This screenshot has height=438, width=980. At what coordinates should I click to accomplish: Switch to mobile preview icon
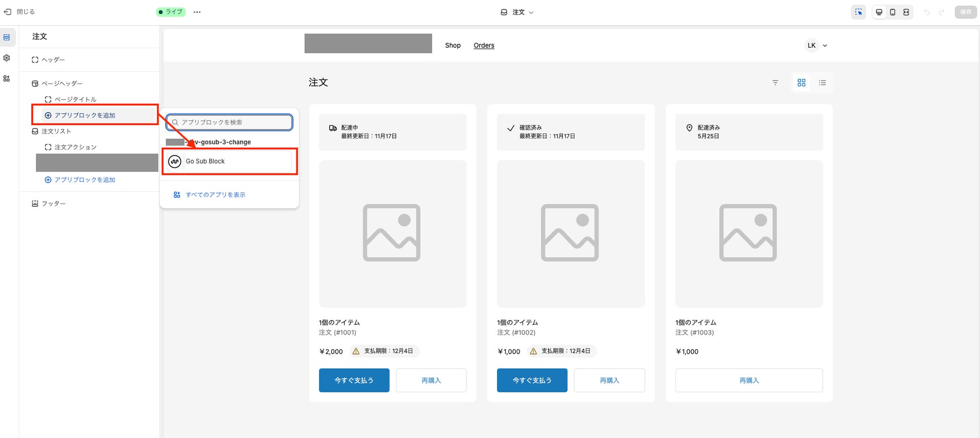[x=893, y=12]
